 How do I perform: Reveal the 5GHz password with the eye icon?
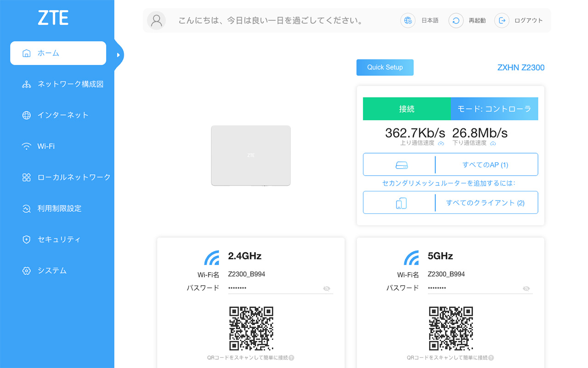pos(526,288)
